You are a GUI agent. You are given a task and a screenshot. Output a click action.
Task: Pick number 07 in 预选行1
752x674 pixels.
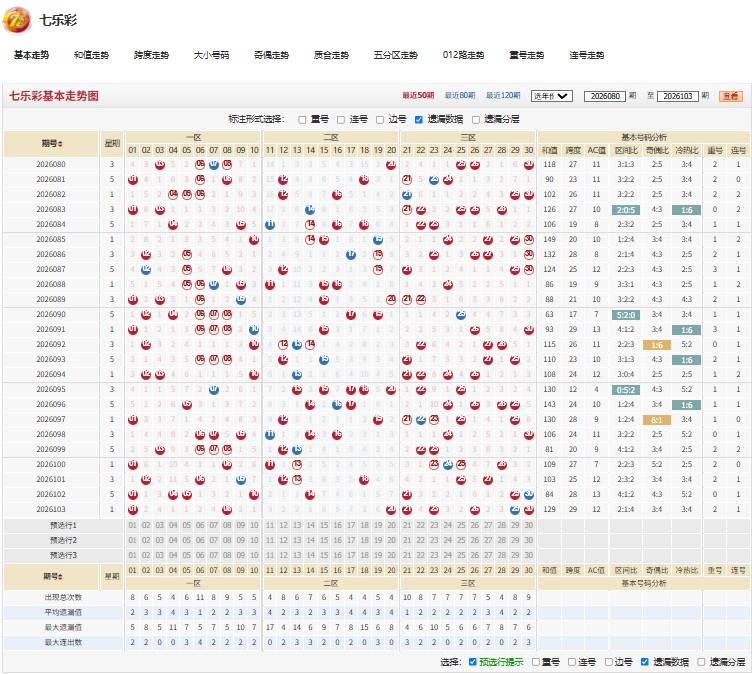click(214, 525)
